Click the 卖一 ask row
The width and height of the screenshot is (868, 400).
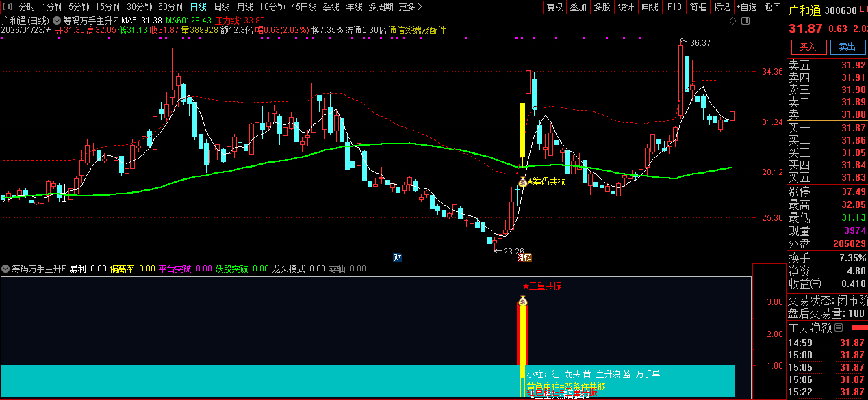(x=827, y=114)
